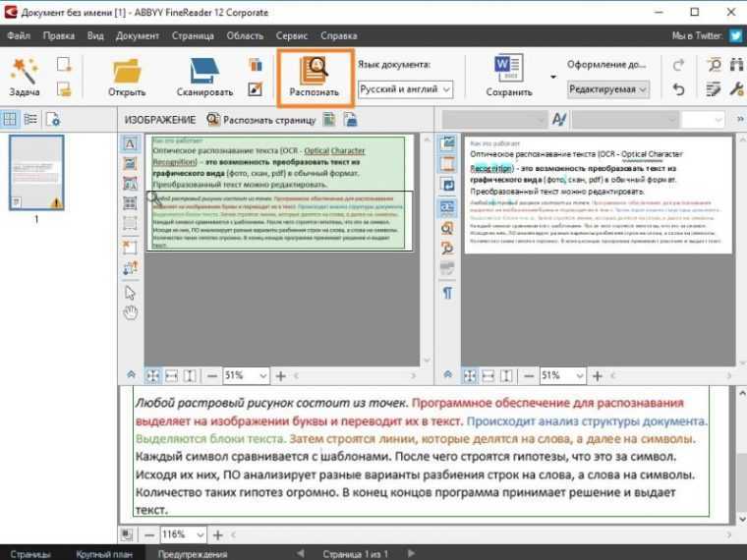
Task: Zoom out in the image pane
Action: [212, 376]
